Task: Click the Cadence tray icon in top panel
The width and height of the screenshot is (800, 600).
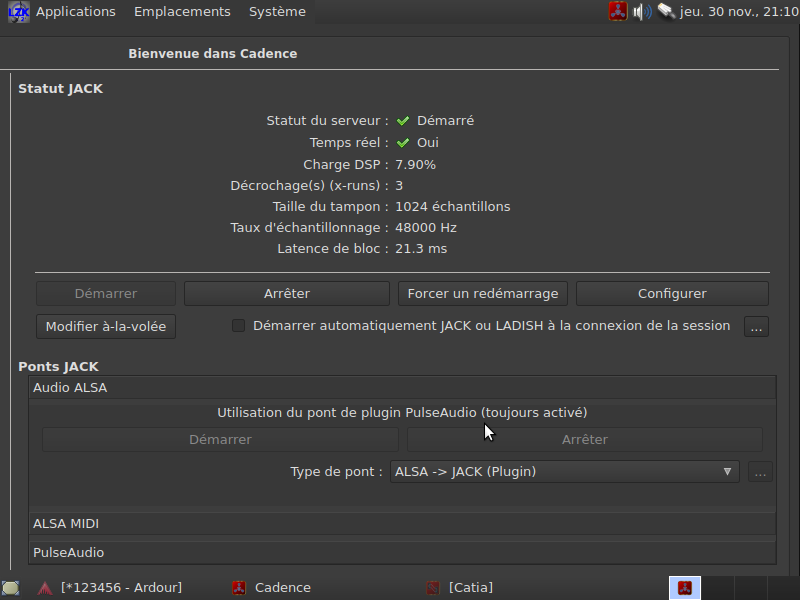Action: [617, 11]
